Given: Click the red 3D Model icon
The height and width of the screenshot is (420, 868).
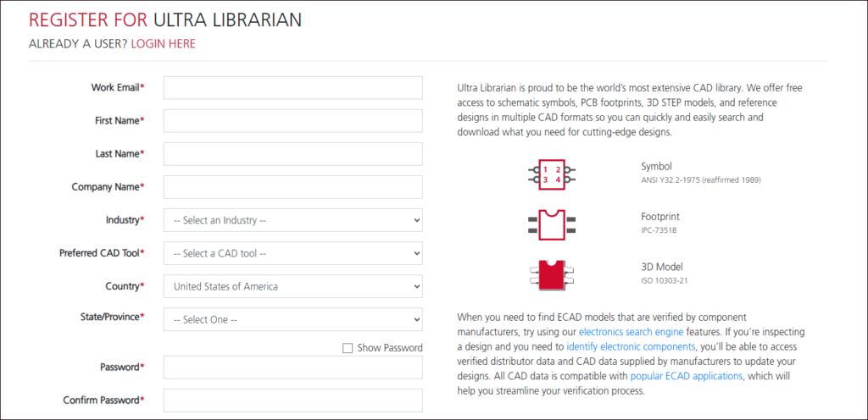Looking at the screenshot, I should click(x=552, y=274).
